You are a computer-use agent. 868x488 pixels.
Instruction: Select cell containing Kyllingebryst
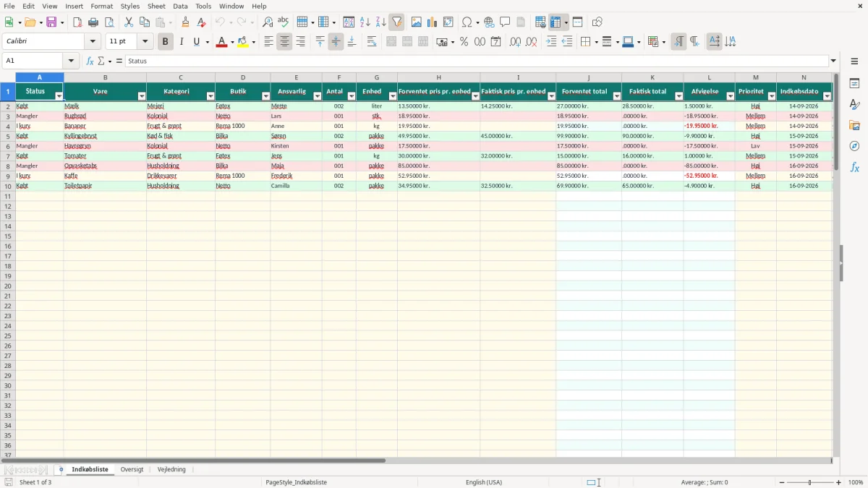(x=105, y=136)
